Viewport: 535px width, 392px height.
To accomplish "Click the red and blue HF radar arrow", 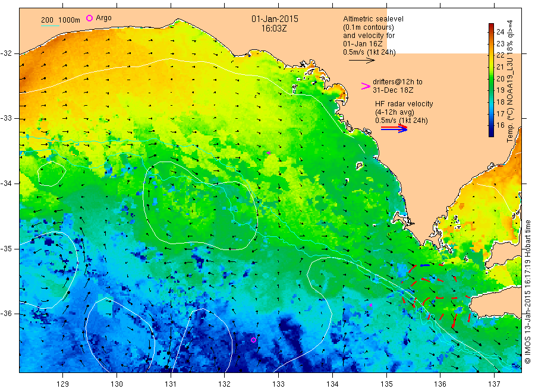I will (x=394, y=128).
